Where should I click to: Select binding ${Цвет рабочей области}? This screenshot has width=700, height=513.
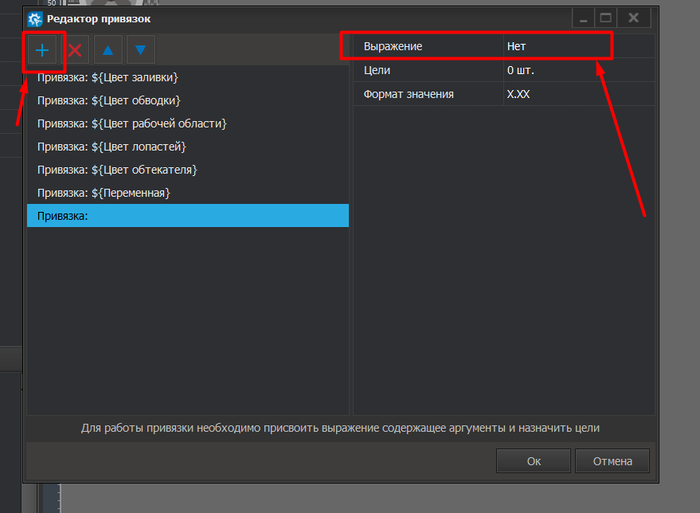[132, 123]
